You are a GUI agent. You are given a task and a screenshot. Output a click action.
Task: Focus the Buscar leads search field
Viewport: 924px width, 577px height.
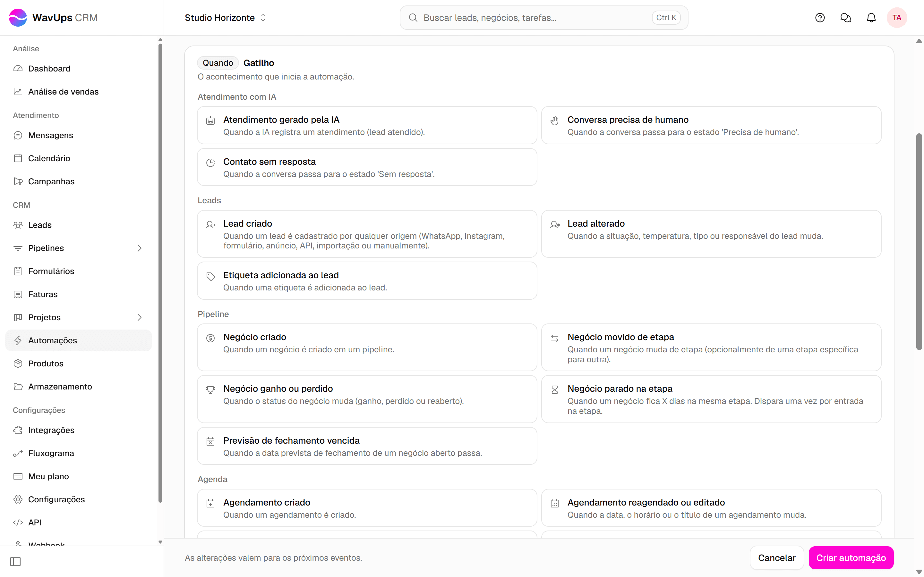[544, 18]
